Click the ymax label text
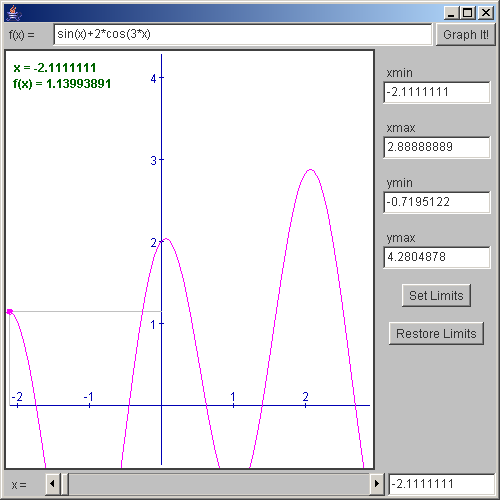Screen dimensions: 500x500 coord(401,238)
